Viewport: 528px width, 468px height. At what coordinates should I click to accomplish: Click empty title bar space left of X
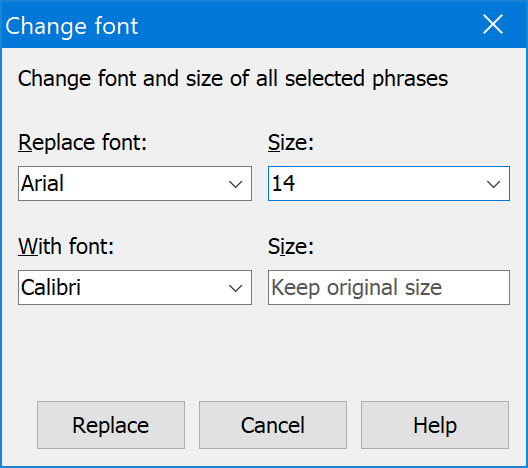pyautogui.click(x=303, y=24)
